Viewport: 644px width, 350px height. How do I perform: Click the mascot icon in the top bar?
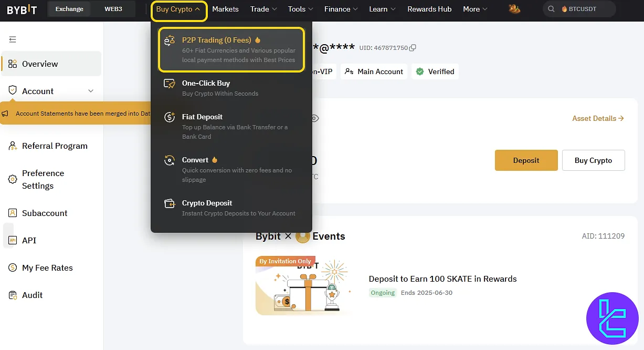pos(514,9)
